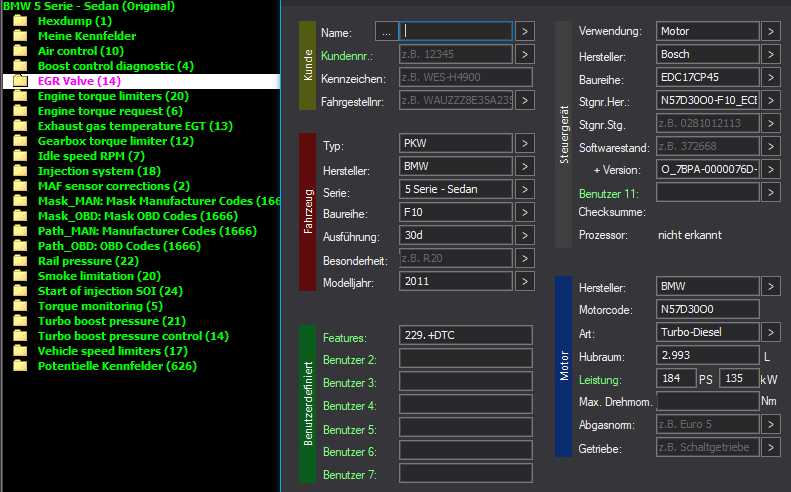Expand the Modelljahr 2011 arrow

click(525, 282)
